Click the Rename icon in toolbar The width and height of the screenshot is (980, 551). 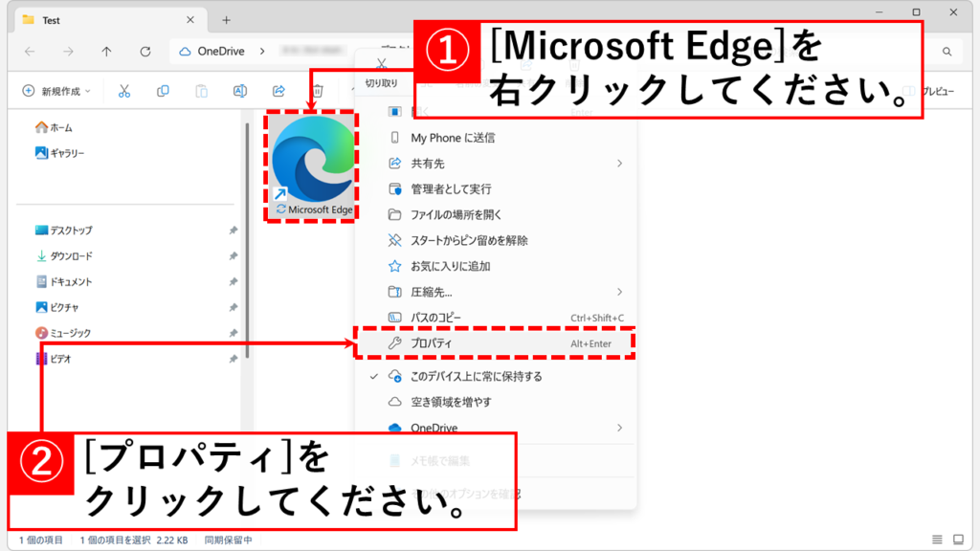coord(240,91)
